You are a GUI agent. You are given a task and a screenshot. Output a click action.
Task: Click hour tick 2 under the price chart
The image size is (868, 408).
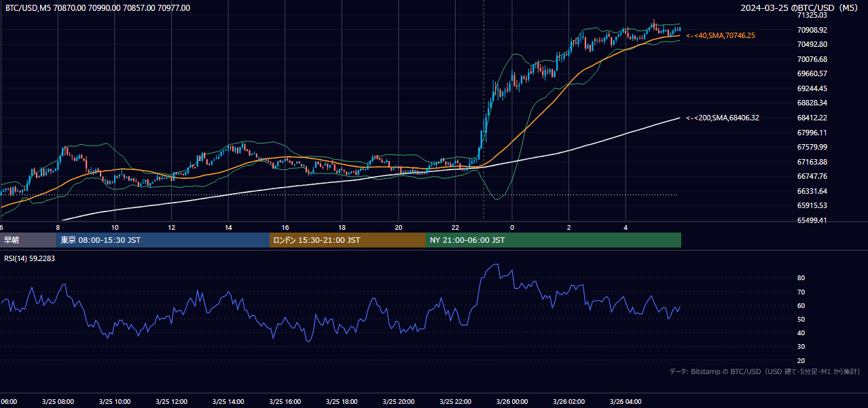tap(569, 227)
